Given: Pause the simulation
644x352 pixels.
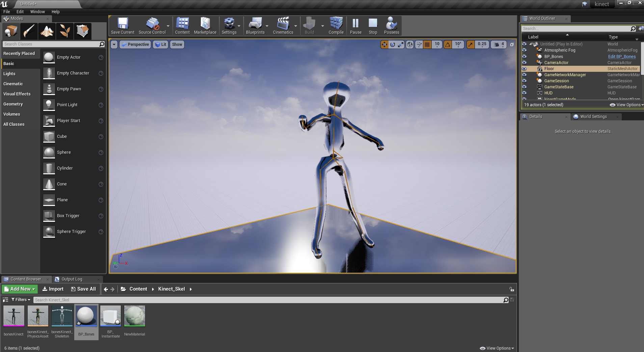Looking at the screenshot, I should coord(355,26).
